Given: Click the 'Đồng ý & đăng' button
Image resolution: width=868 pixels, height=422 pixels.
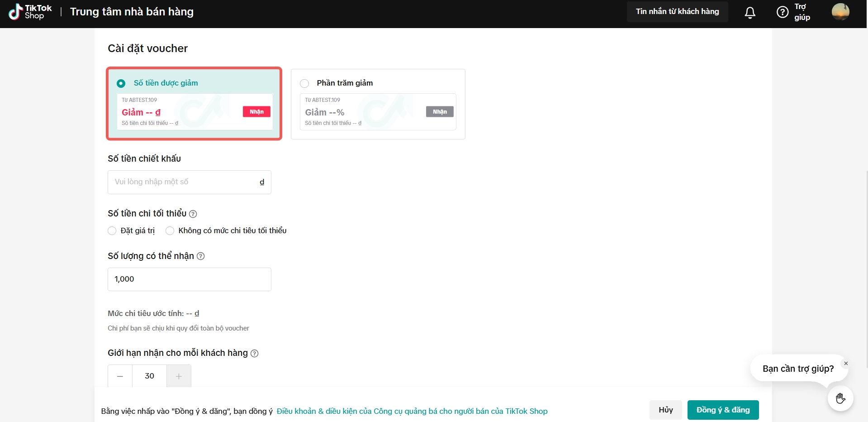Looking at the screenshot, I should coord(723,410).
